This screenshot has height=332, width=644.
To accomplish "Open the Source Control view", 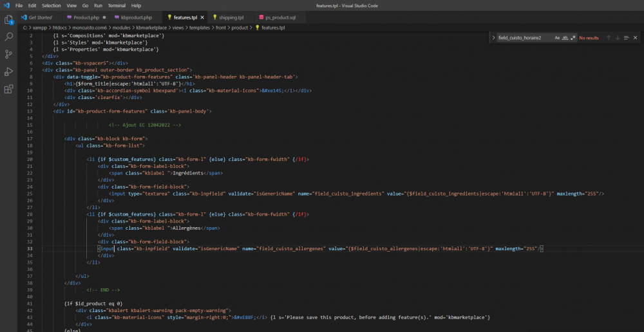I will point(9,54).
